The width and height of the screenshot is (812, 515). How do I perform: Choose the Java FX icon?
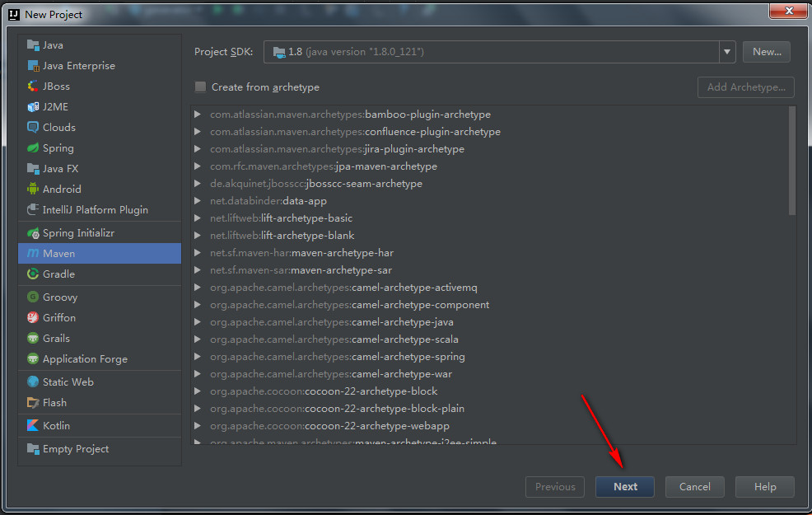coord(33,168)
